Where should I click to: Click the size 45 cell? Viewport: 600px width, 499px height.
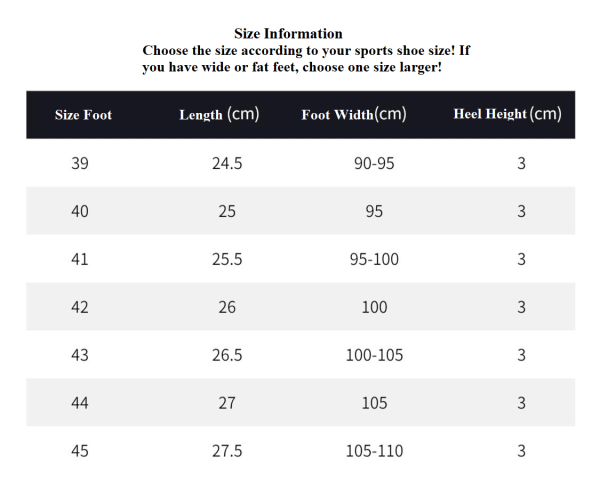pos(80,451)
